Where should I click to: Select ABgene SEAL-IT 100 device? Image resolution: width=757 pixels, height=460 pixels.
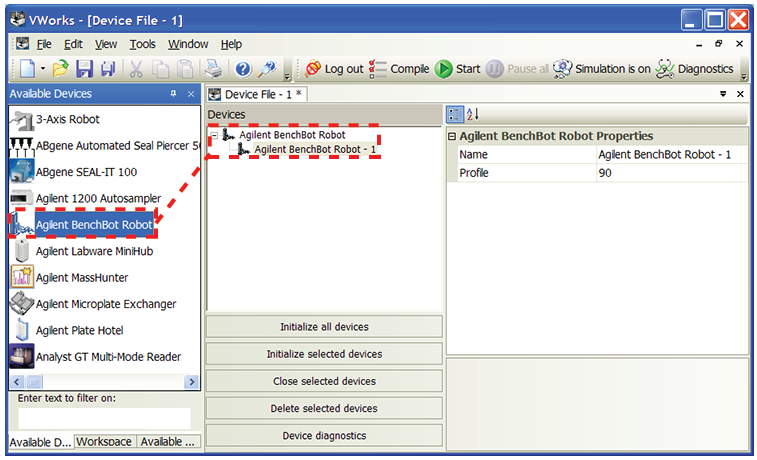[x=86, y=172]
